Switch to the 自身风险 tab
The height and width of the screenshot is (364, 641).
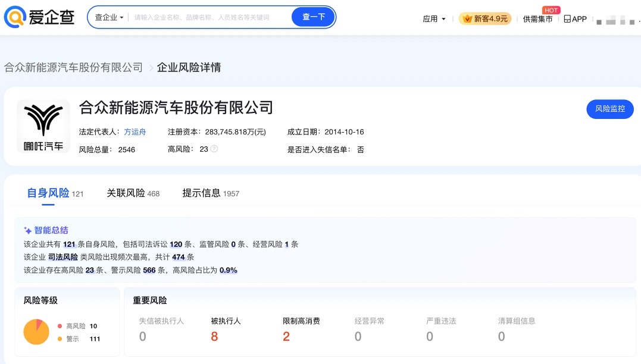55,193
